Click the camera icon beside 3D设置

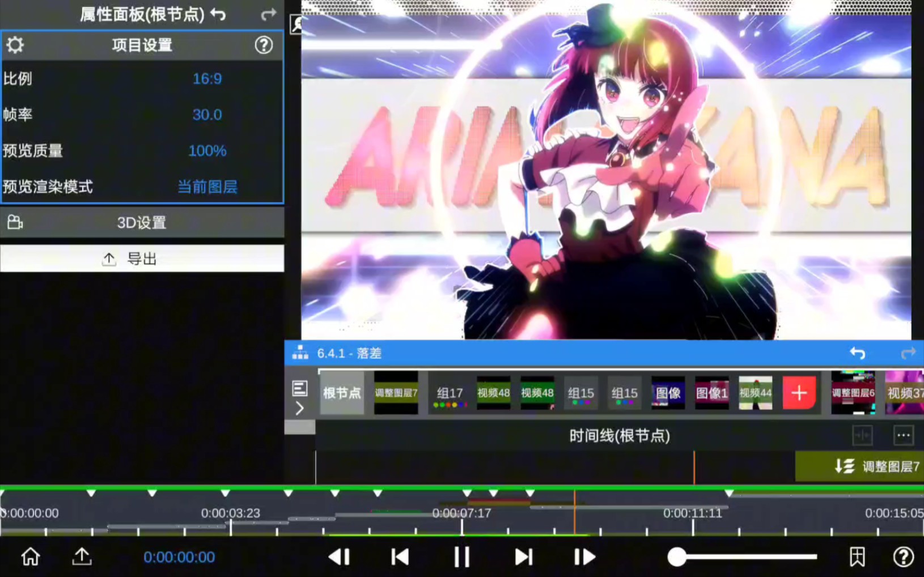click(15, 222)
